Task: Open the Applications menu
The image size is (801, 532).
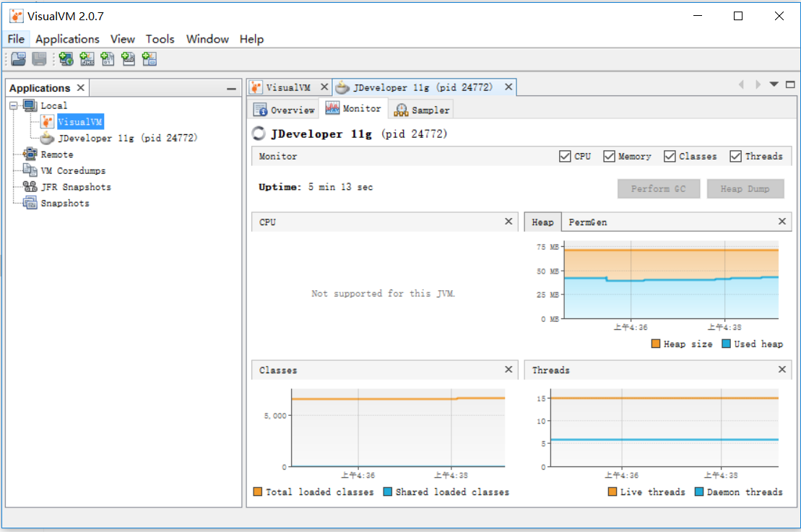Action: (67, 39)
